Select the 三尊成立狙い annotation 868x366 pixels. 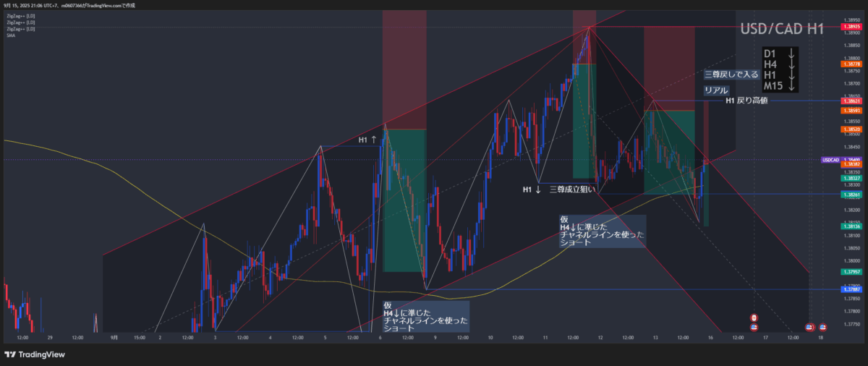coord(571,190)
